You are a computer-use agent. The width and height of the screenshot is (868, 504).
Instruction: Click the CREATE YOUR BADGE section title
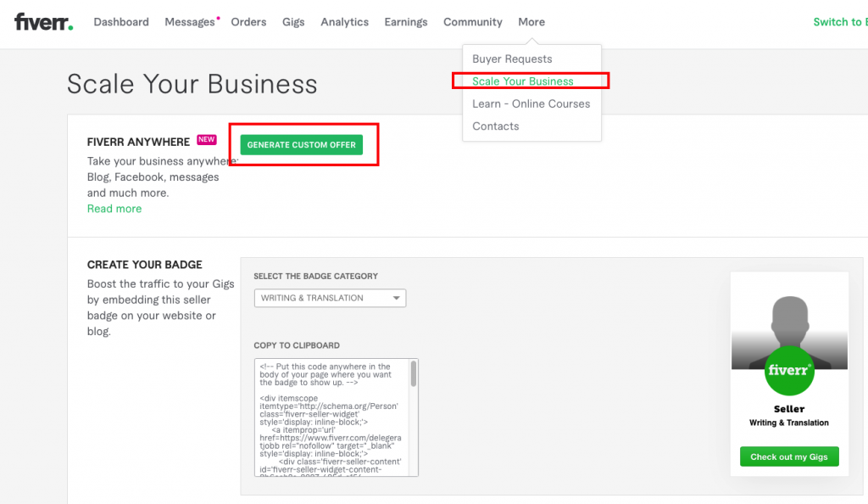point(144,265)
